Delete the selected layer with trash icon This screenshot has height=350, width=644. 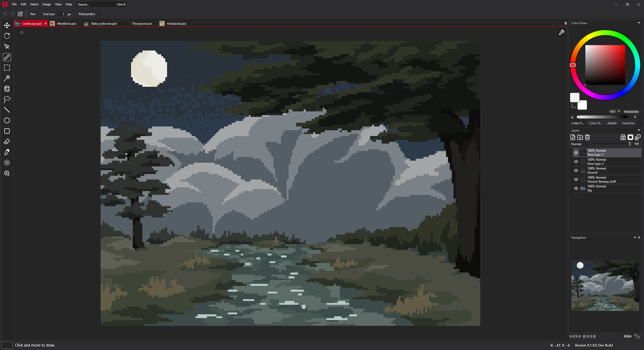coord(587,137)
